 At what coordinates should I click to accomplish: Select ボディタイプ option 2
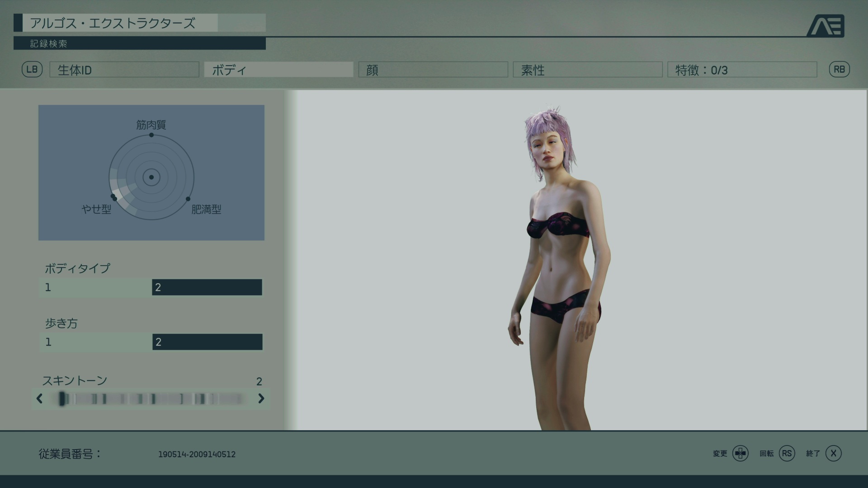pyautogui.click(x=207, y=287)
